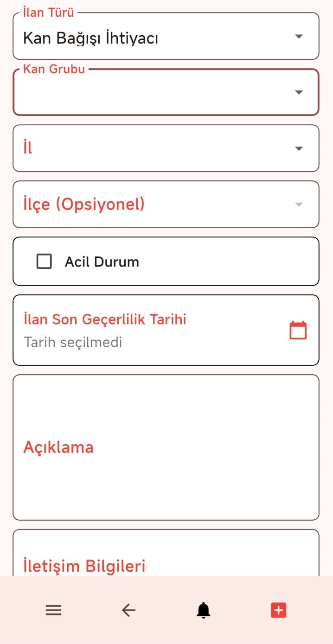Screen dimensions: 333x644
Task: Tap the İl dropdown arrow
Action: [299, 148]
